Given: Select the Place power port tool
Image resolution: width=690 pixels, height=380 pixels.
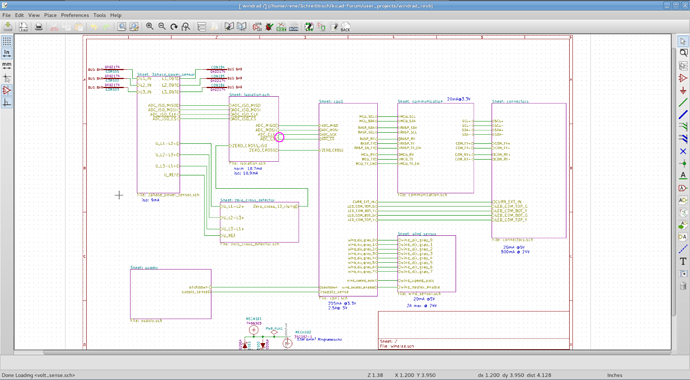Looking at the screenshot, I should tap(683, 91).
